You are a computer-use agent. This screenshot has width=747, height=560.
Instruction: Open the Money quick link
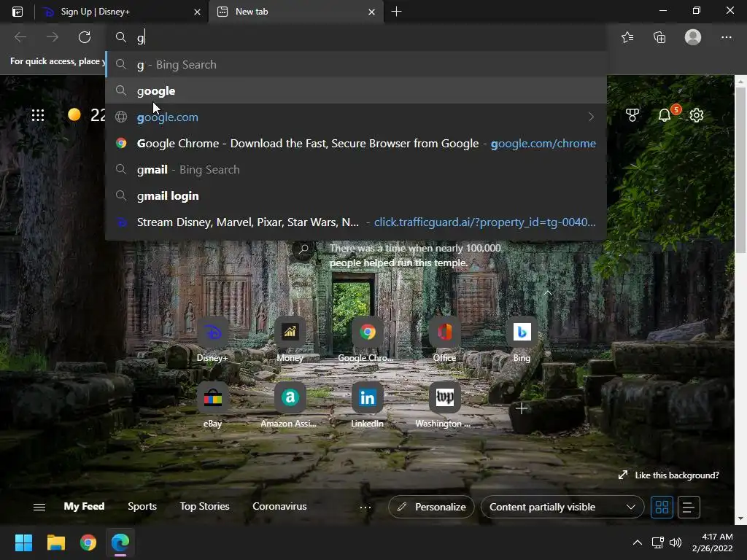click(290, 340)
